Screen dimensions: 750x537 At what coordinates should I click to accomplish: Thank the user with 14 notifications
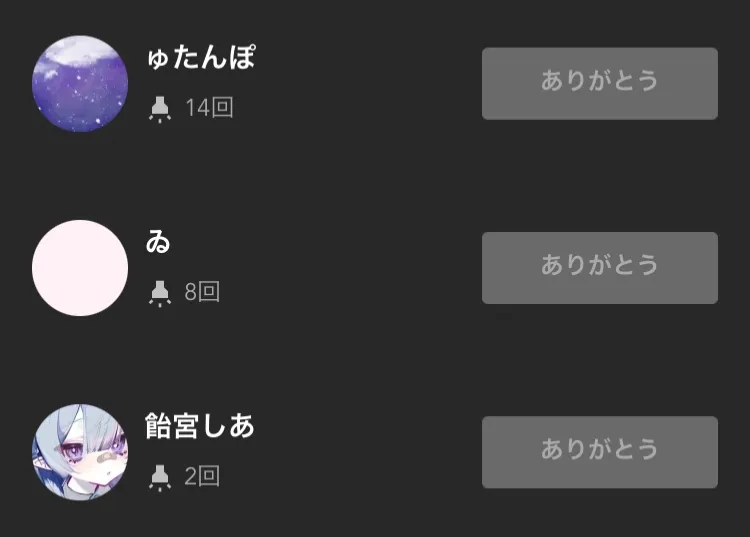coord(599,83)
